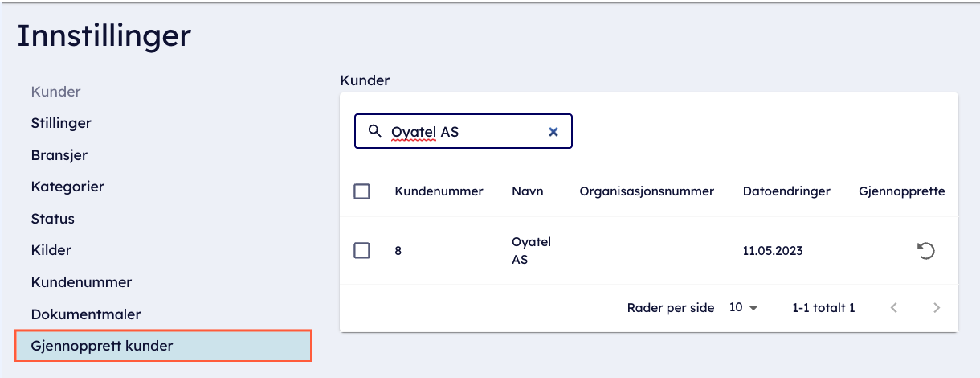
Task: Open Dokumentmaler settings
Action: (86, 314)
